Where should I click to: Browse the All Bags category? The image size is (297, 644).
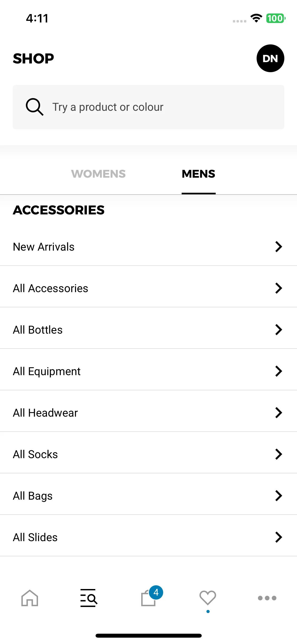(148, 496)
